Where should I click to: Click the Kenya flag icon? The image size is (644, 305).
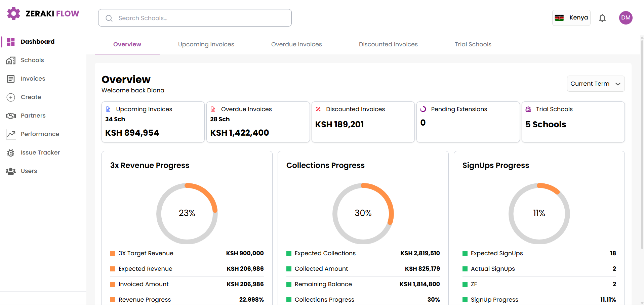click(x=559, y=18)
